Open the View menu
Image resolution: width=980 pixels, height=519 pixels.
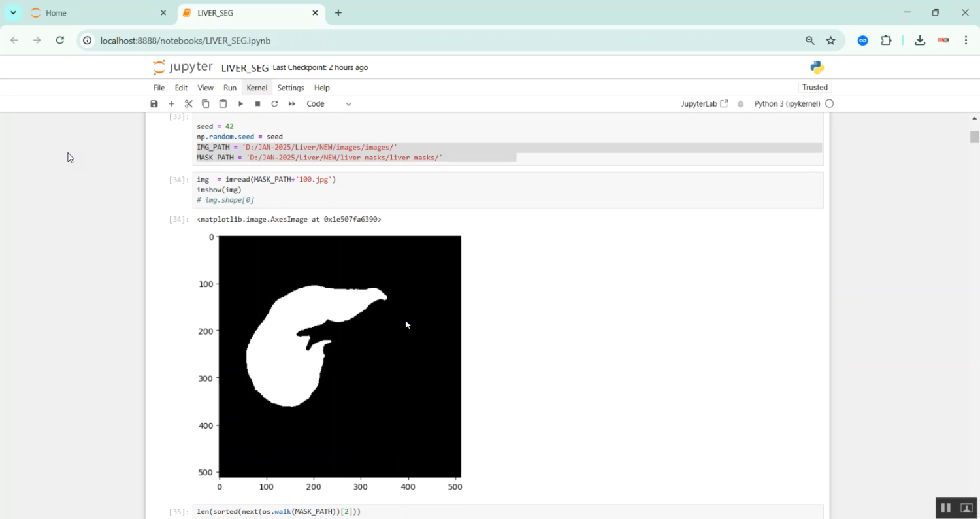[x=205, y=88]
